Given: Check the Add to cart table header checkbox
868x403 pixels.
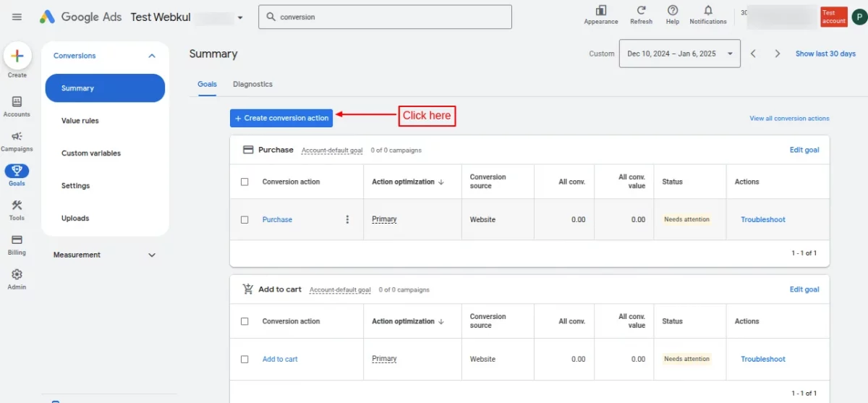Looking at the screenshot, I should pos(244,321).
